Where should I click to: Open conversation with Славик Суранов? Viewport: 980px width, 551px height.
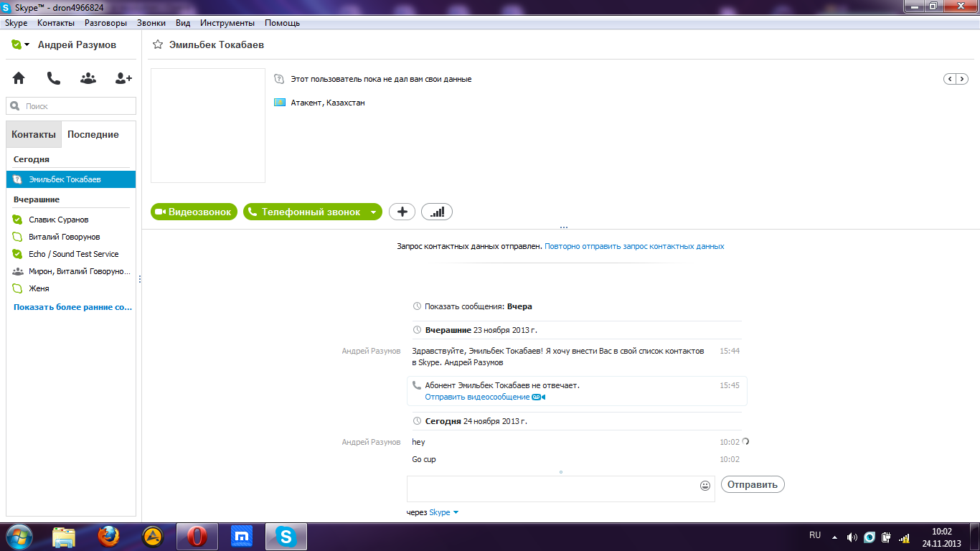(x=71, y=220)
